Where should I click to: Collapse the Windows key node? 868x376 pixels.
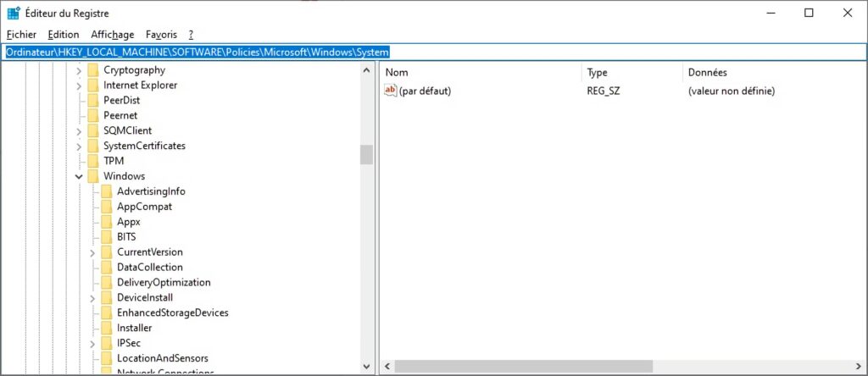(79, 176)
